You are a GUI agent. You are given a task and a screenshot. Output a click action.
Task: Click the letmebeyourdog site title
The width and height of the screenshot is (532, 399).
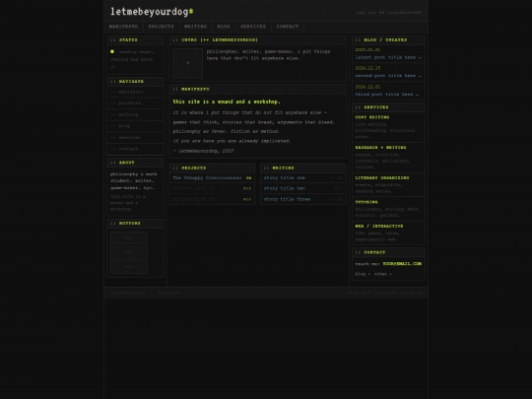click(152, 12)
